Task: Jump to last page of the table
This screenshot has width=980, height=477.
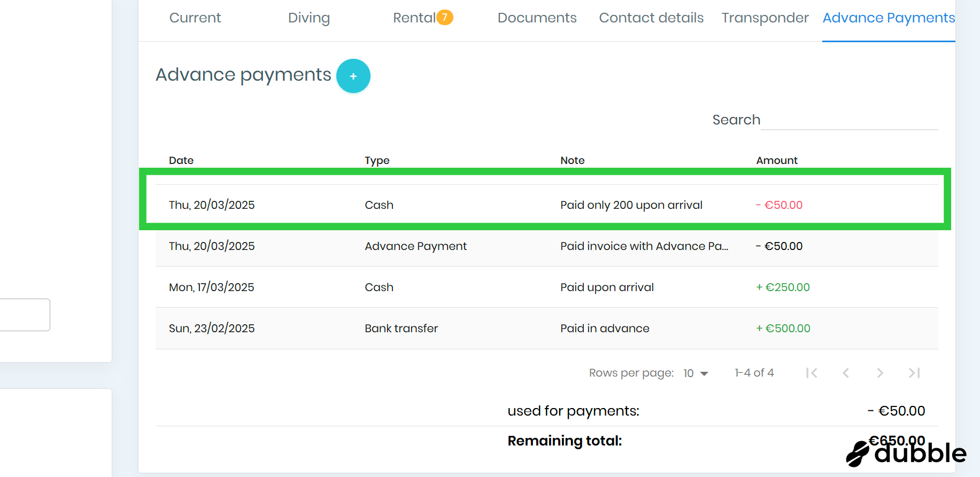Action: (x=914, y=373)
